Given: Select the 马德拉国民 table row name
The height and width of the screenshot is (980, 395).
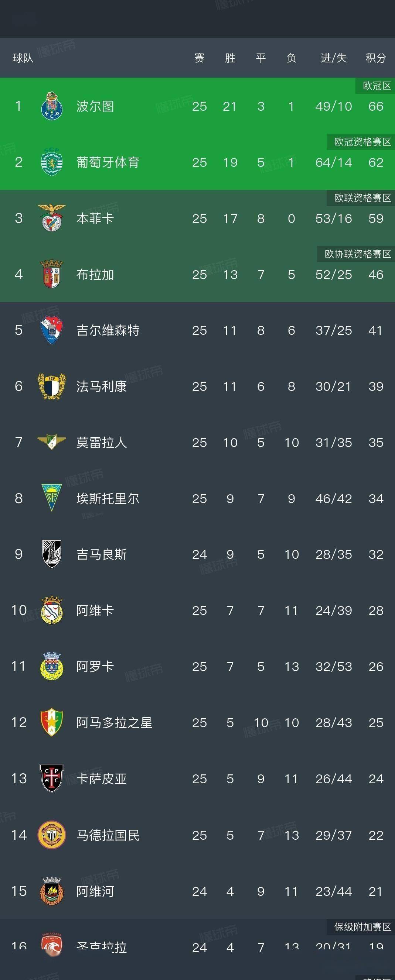Looking at the screenshot, I should pos(108,835).
